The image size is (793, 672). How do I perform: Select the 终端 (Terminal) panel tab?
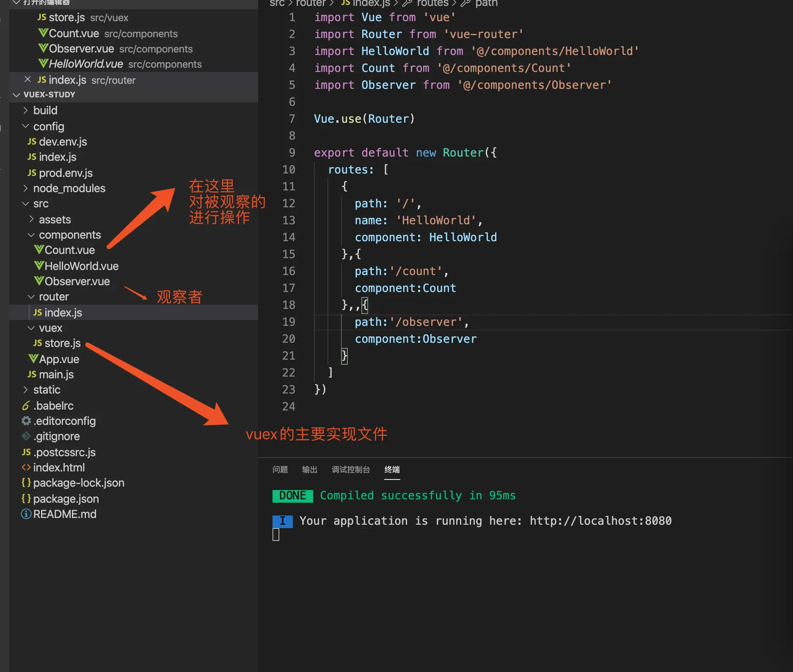(x=392, y=470)
